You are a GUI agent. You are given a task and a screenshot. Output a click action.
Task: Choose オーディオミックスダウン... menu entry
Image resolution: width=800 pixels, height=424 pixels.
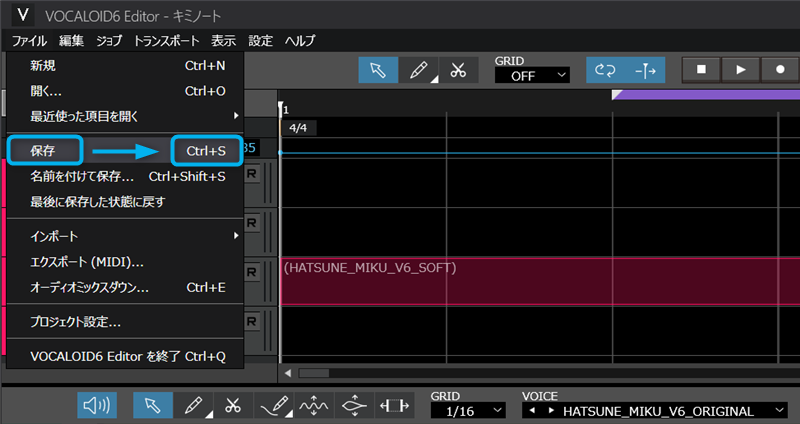click(x=126, y=288)
